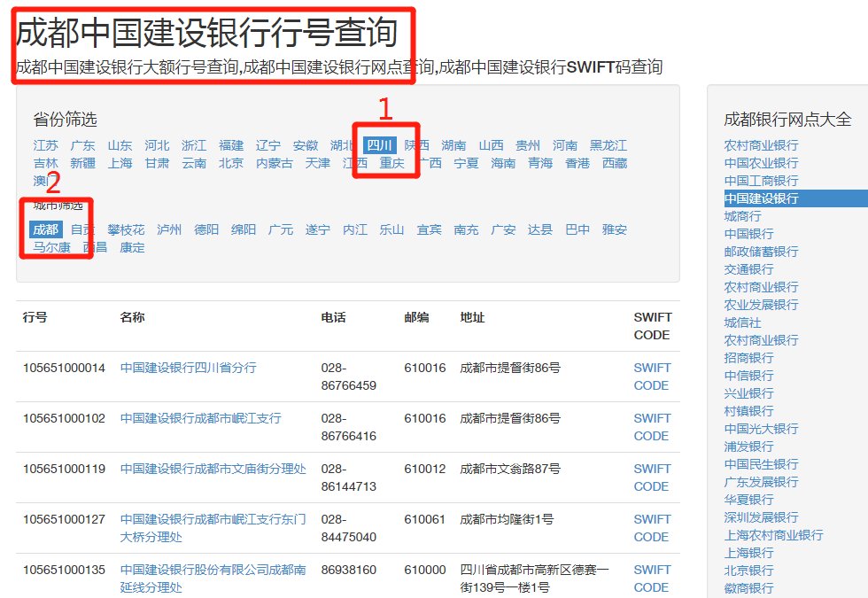Open 邮政储蓄银行 in the sidebar
The height and width of the screenshot is (598, 868).
tap(761, 252)
